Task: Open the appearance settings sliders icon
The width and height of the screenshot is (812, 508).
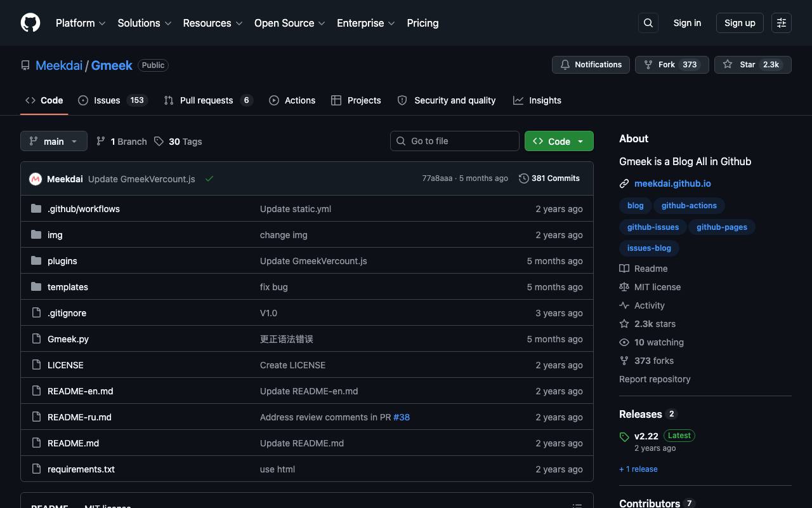Action: tap(782, 23)
